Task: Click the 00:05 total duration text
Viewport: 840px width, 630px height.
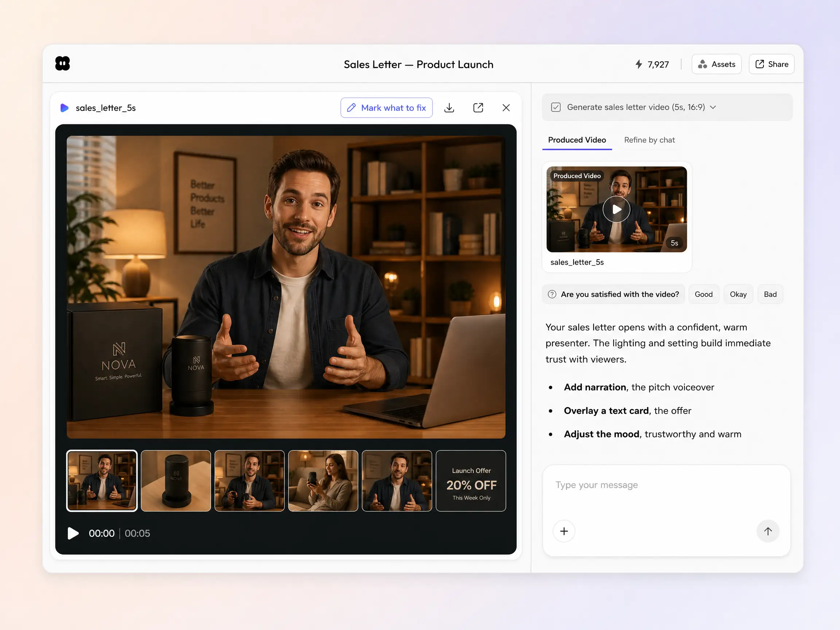Action: [x=137, y=533]
